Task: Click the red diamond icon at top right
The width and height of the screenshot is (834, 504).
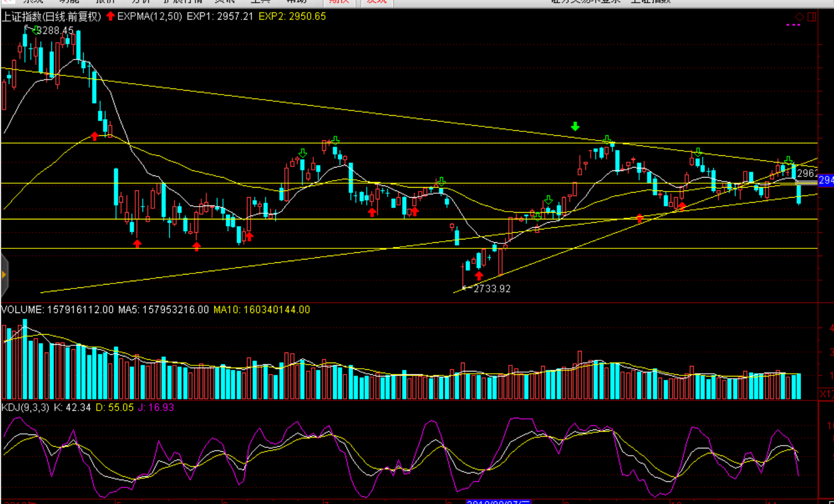Action: (x=799, y=17)
